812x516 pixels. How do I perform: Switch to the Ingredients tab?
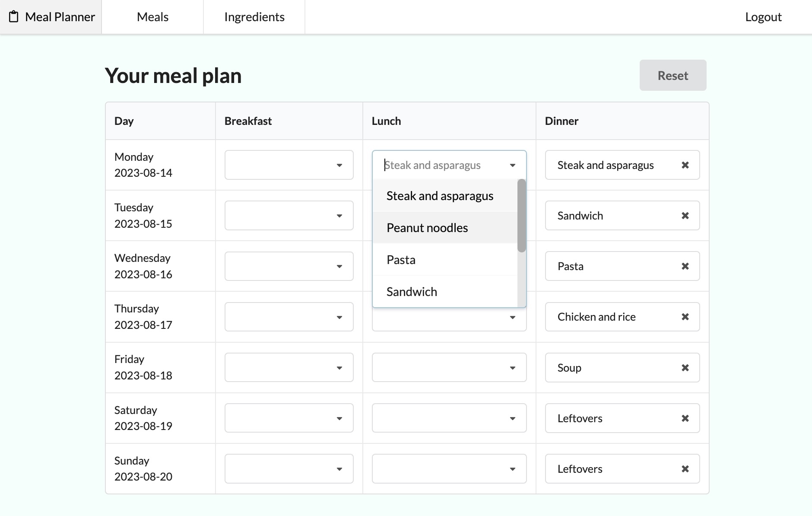[x=254, y=17]
